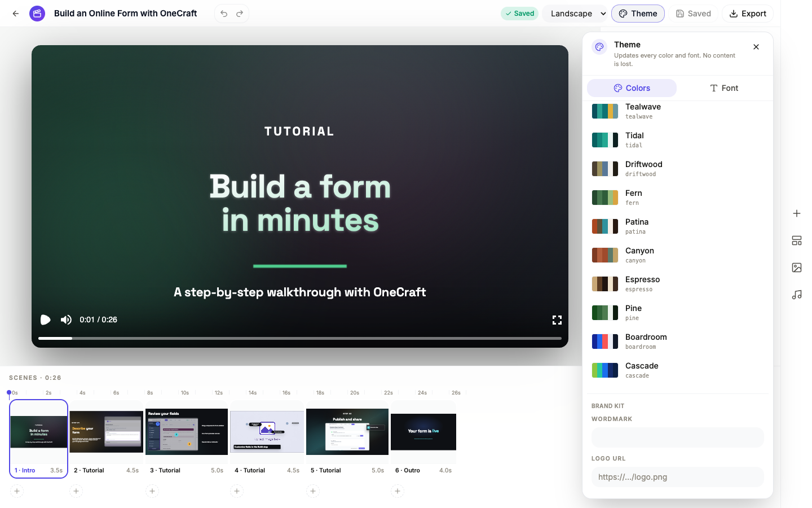Pick the Cascade color theme

678,370
